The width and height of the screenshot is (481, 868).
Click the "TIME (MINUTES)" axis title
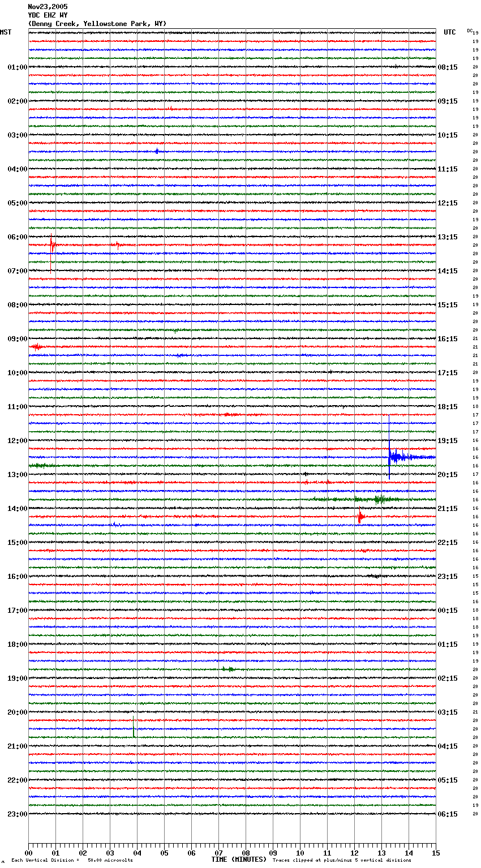tap(239, 860)
